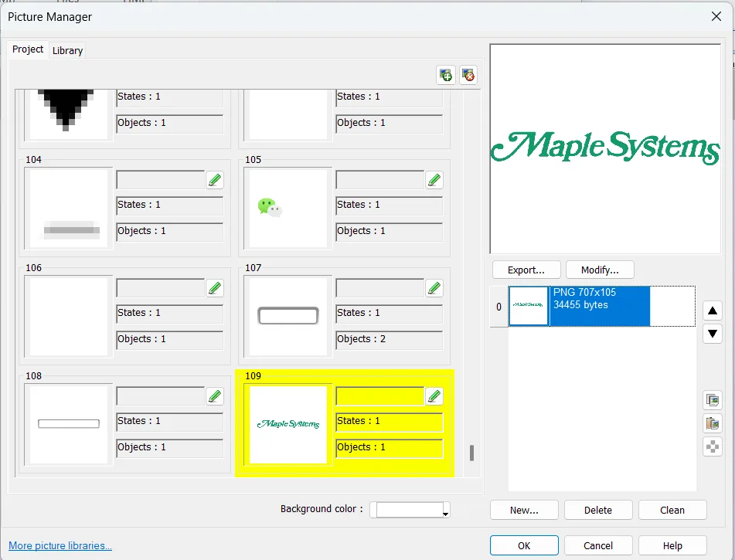The image size is (735, 560).
Task: Open the More picture libraries link
Action: pos(60,545)
